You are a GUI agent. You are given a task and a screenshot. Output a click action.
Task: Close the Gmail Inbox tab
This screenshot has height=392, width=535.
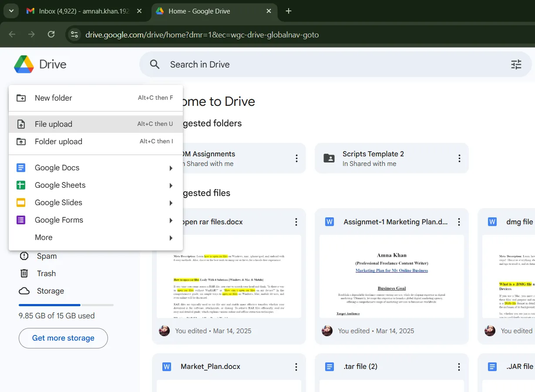139,11
